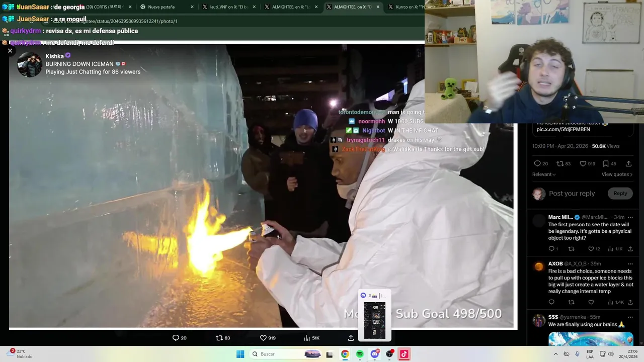
Task: Share the main tweet in the sidebar
Action: click(x=628, y=163)
